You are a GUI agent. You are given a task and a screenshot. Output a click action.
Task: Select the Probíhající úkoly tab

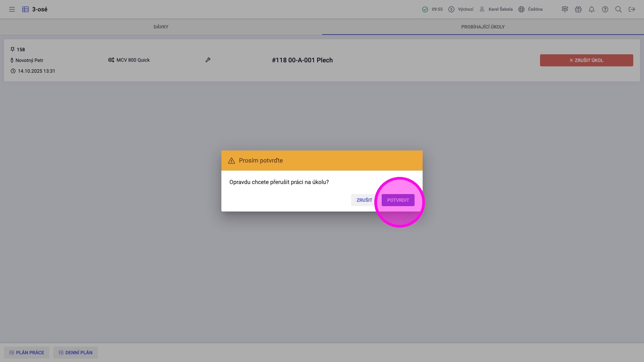[483, 27]
